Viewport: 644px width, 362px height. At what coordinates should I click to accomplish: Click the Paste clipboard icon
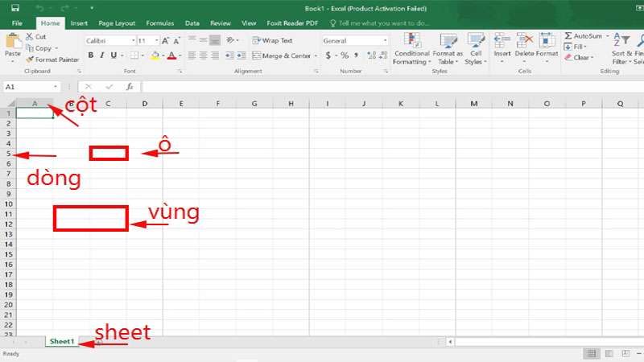(x=13, y=41)
